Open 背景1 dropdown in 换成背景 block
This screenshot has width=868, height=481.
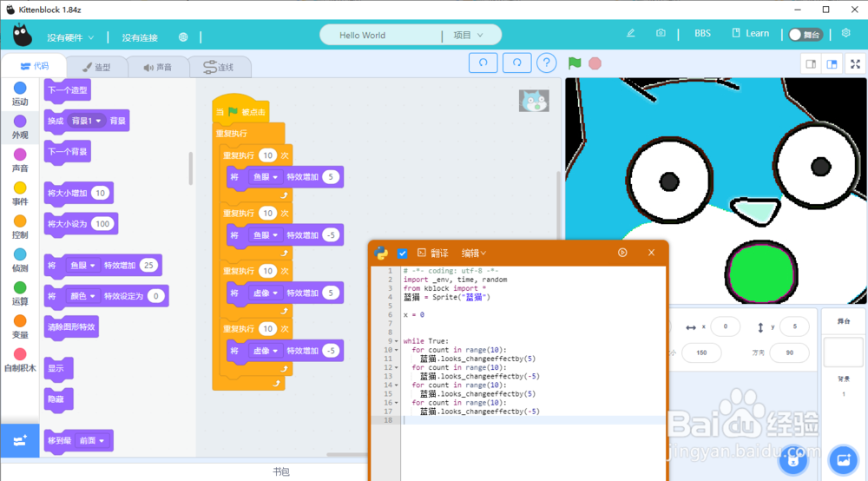coord(87,121)
